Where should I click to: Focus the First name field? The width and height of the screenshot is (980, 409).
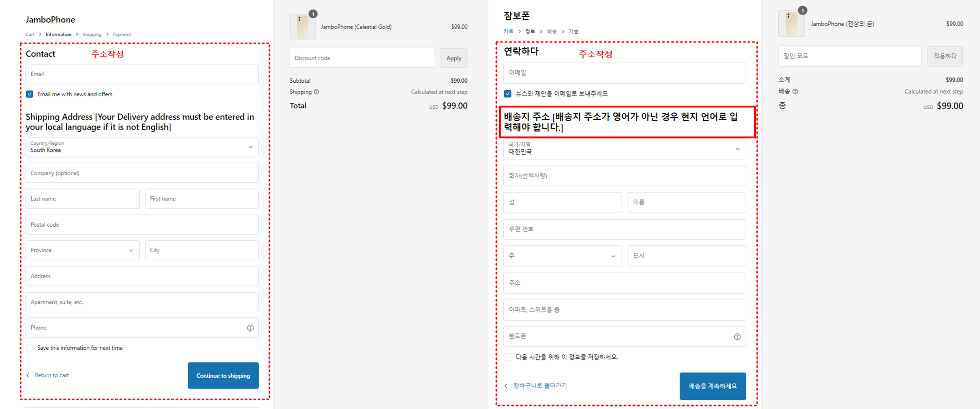[202, 199]
